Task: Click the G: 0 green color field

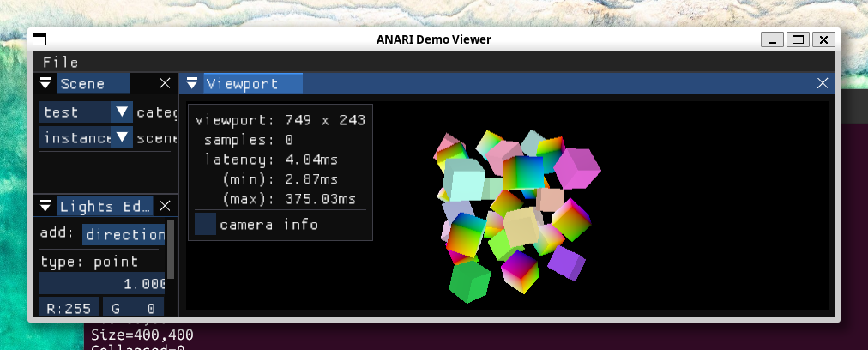Action: pos(133,308)
